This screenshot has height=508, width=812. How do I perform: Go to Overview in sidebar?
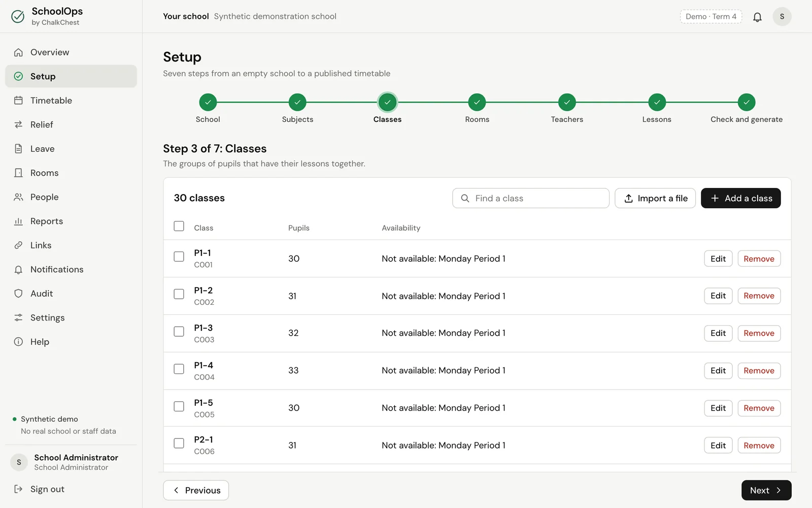pos(71,52)
